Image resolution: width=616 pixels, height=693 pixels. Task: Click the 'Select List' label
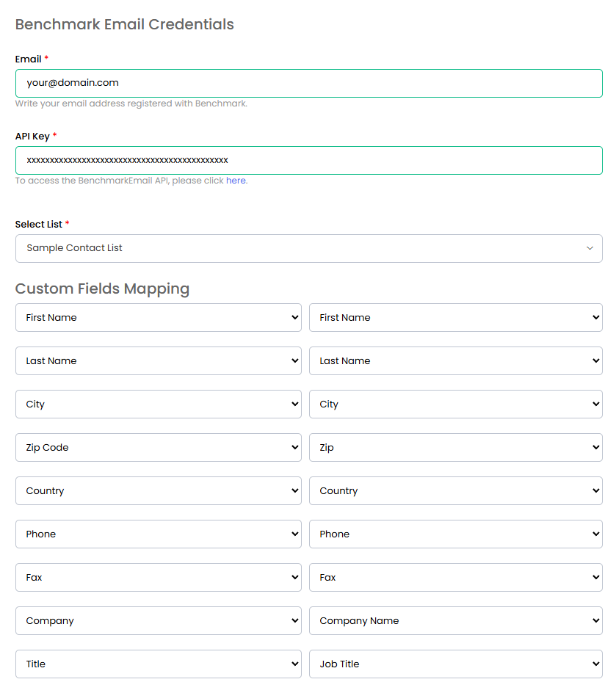click(x=39, y=225)
